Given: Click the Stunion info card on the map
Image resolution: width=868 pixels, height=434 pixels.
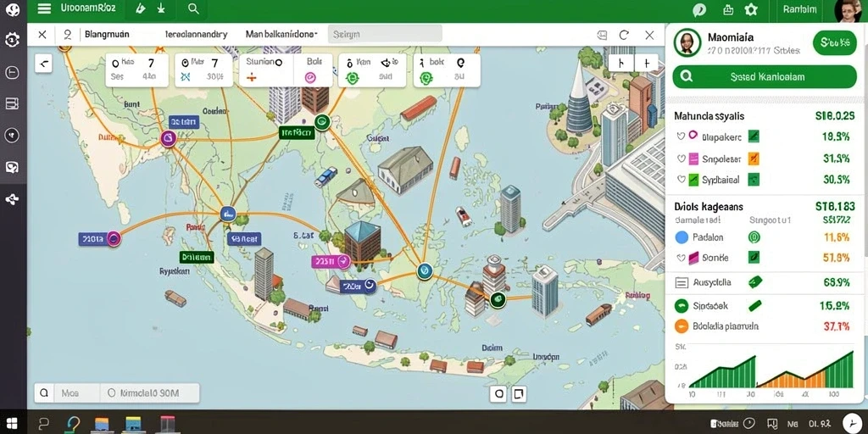Looking at the screenshot, I should [x=264, y=70].
